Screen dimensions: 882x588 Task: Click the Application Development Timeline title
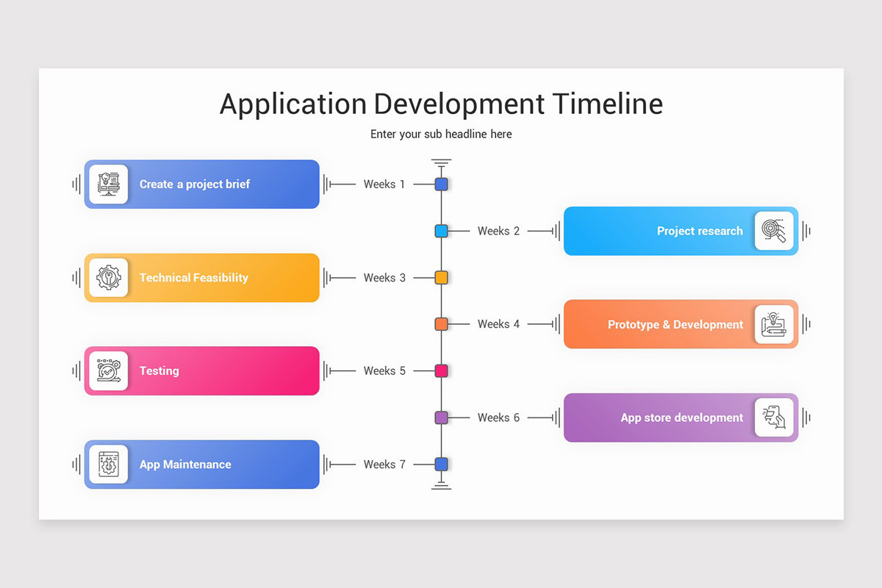coord(441,104)
